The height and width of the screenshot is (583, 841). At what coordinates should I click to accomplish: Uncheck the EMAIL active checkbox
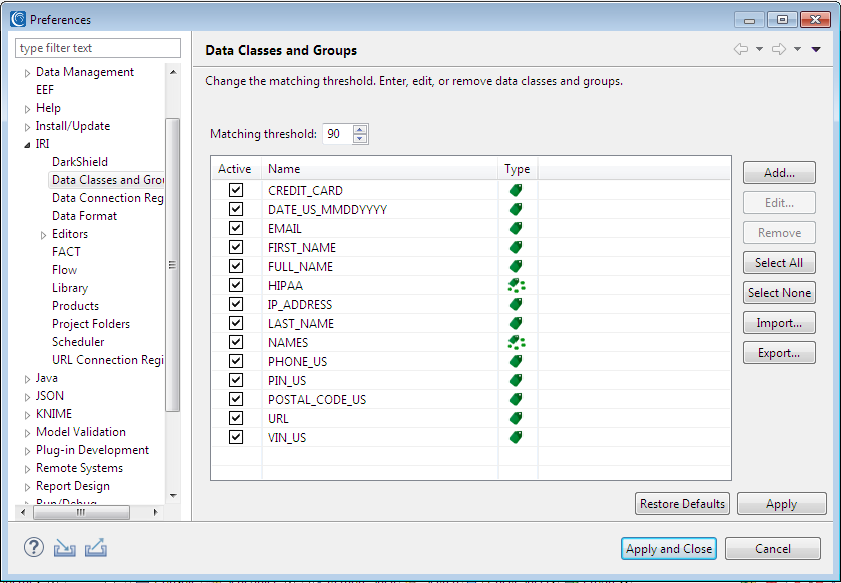click(236, 228)
